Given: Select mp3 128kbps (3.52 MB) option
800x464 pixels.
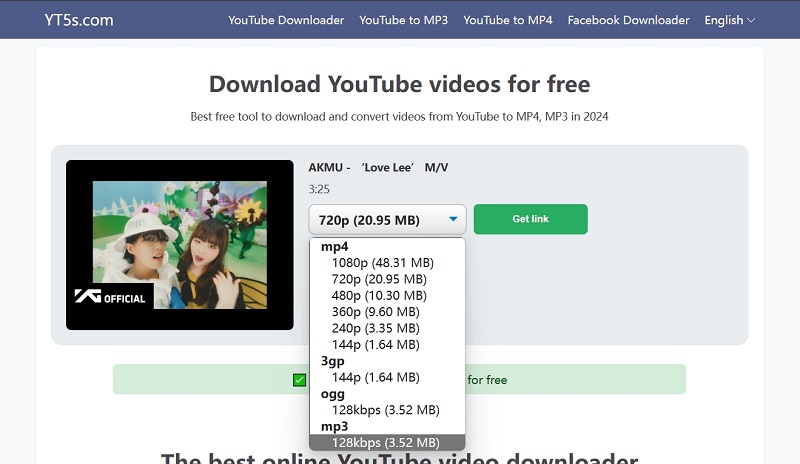Looking at the screenshot, I should tap(387, 443).
